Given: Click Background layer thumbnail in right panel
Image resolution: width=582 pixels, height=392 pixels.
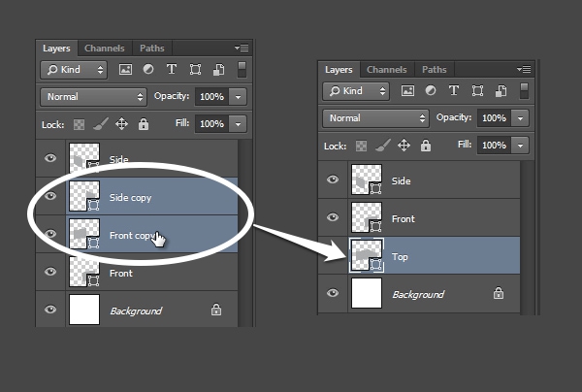Looking at the screenshot, I should point(367,293).
